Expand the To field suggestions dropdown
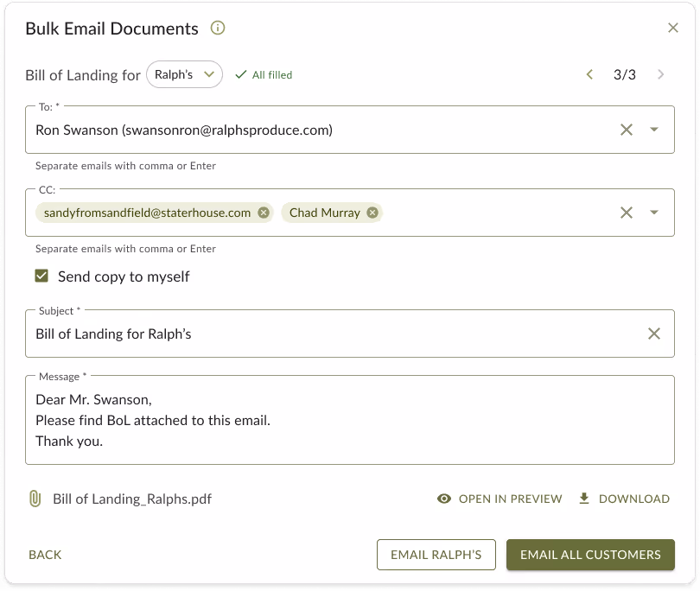The height and width of the screenshot is (591, 700). tap(653, 129)
